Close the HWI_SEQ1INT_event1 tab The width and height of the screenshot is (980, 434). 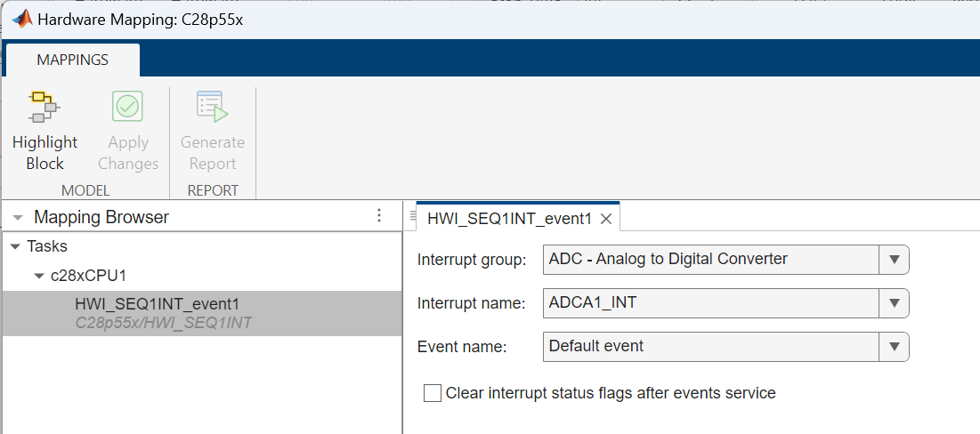coord(606,219)
